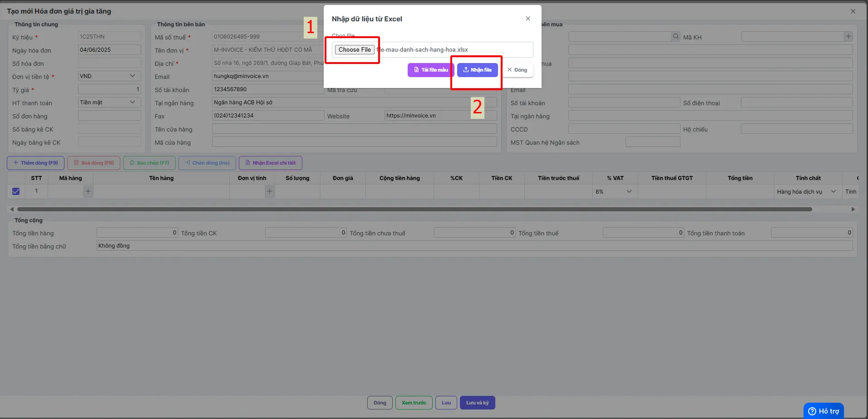Click the Tên cửa hàng input field

coord(354,129)
